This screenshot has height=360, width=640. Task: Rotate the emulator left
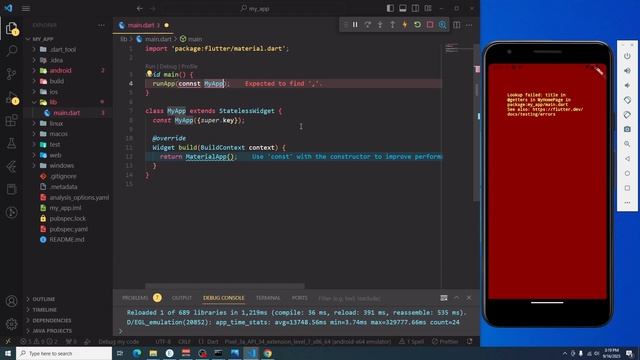coord(627,100)
